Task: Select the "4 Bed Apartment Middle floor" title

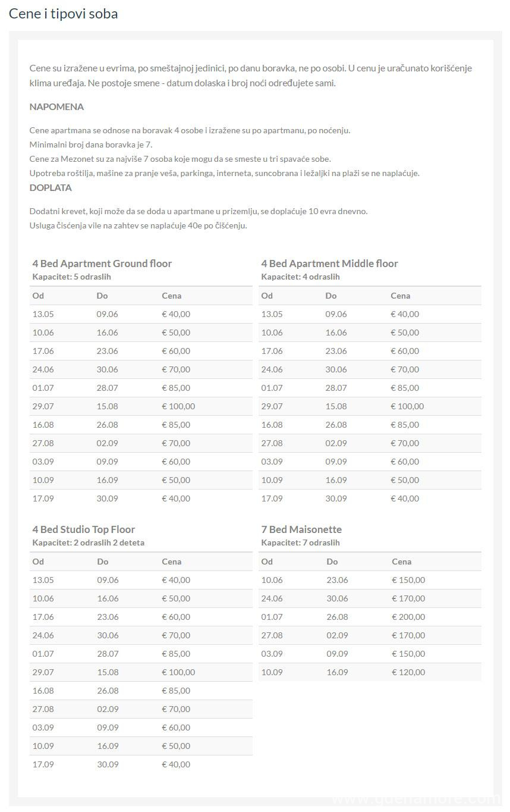Action: [x=329, y=264]
